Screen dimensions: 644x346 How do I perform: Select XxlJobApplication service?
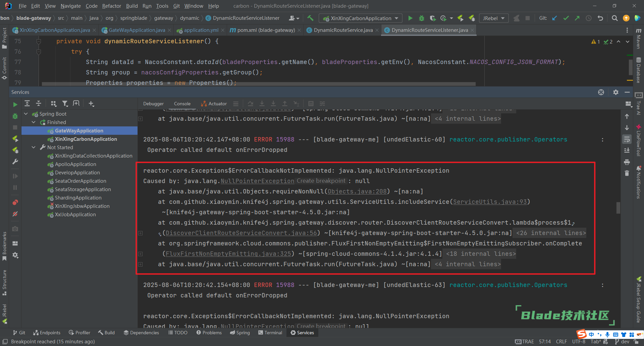pos(75,215)
